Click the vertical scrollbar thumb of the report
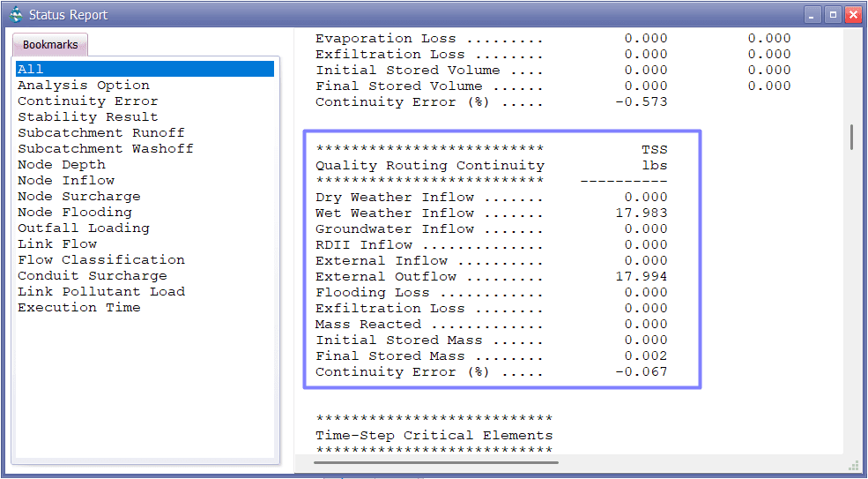The width and height of the screenshot is (868, 479). [x=851, y=137]
